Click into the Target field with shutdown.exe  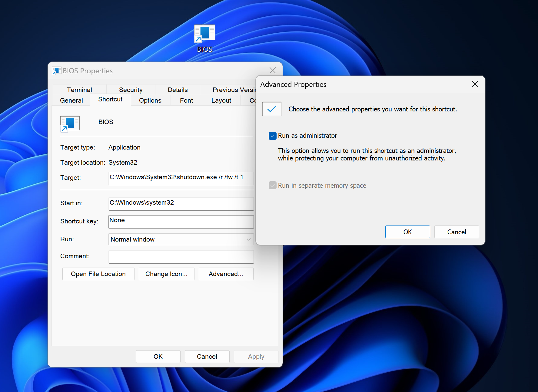pos(181,178)
